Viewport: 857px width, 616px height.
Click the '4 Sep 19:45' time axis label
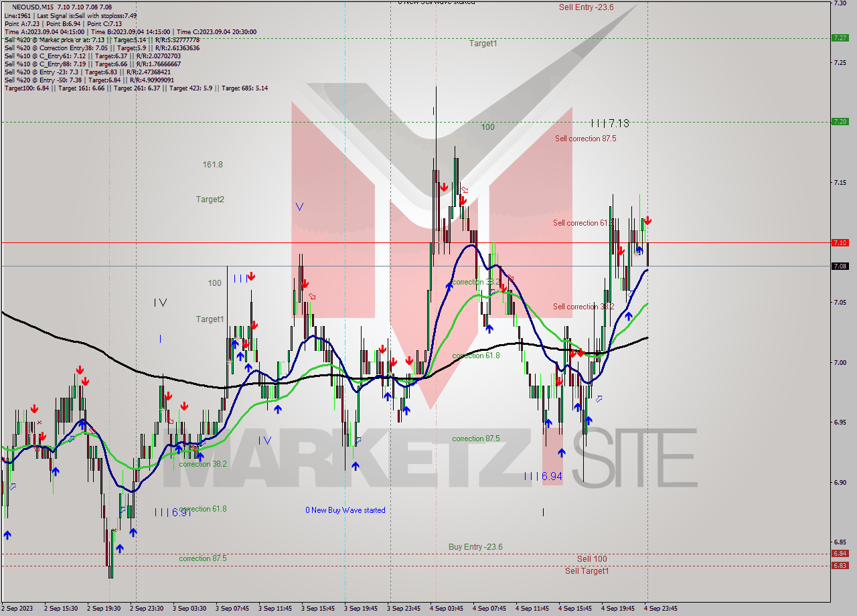click(618, 609)
